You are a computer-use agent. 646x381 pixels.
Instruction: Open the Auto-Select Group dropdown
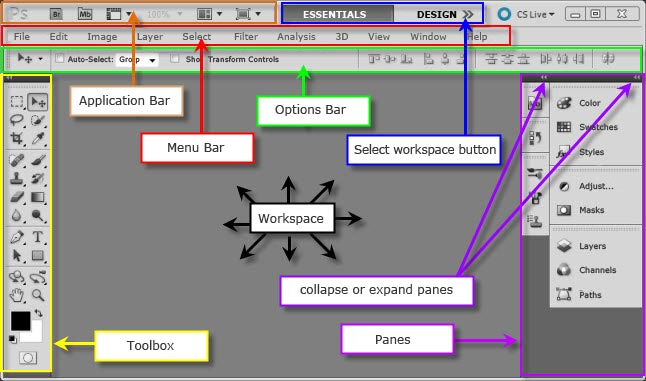137,60
